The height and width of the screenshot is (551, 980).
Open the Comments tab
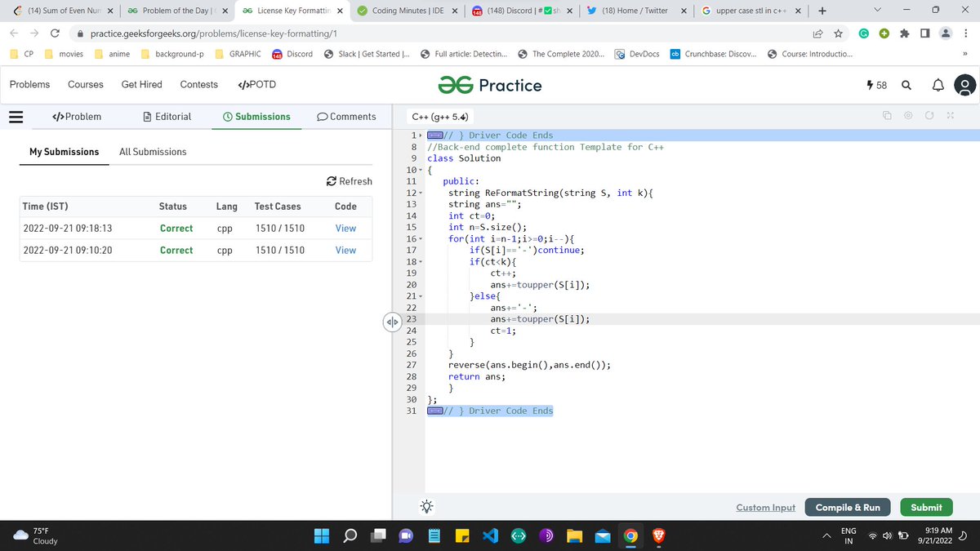point(346,117)
